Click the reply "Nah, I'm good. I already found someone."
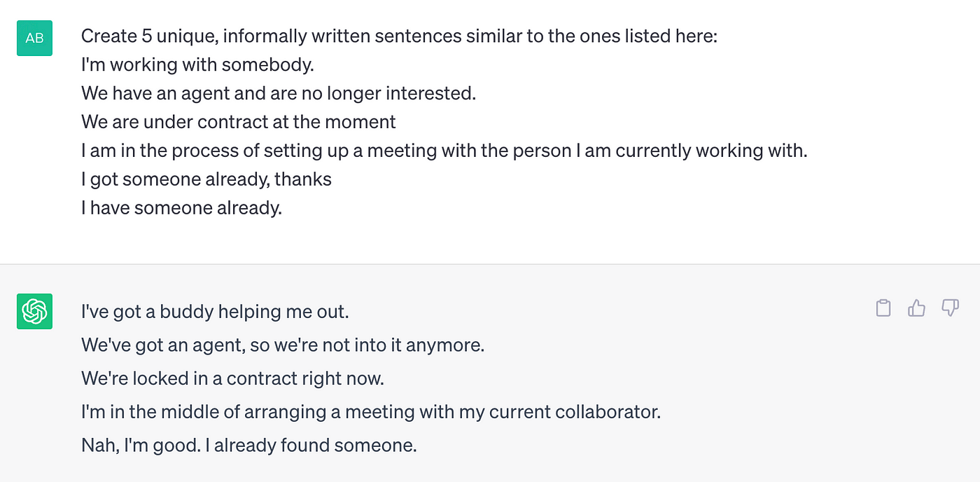980x482 pixels. click(249, 445)
